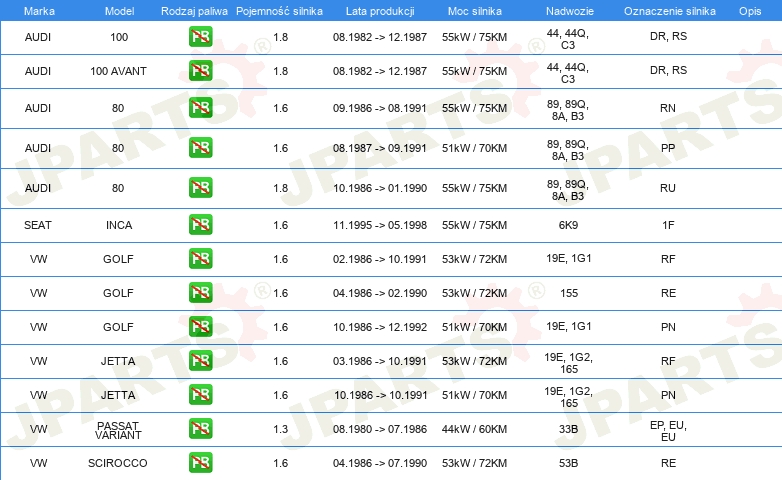Click the fuel icon in SEAT INCA row
Viewport: 782px width, 480px height.
coord(200,224)
